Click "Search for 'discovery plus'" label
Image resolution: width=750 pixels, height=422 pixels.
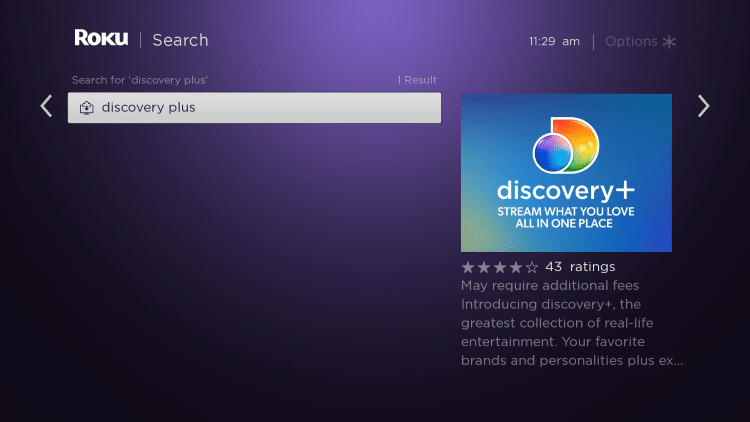click(x=140, y=80)
